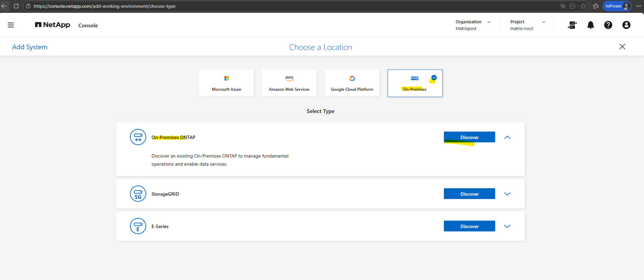The height and width of the screenshot is (280, 644).
Task: Select the Google Cloud Platform location card
Action: pyautogui.click(x=352, y=83)
